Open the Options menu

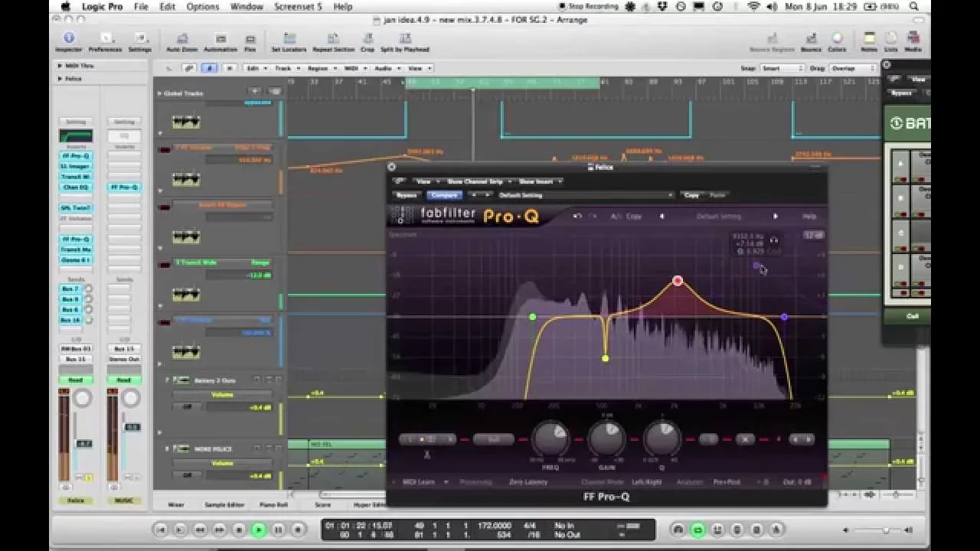pyautogui.click(x=202, y=6)
